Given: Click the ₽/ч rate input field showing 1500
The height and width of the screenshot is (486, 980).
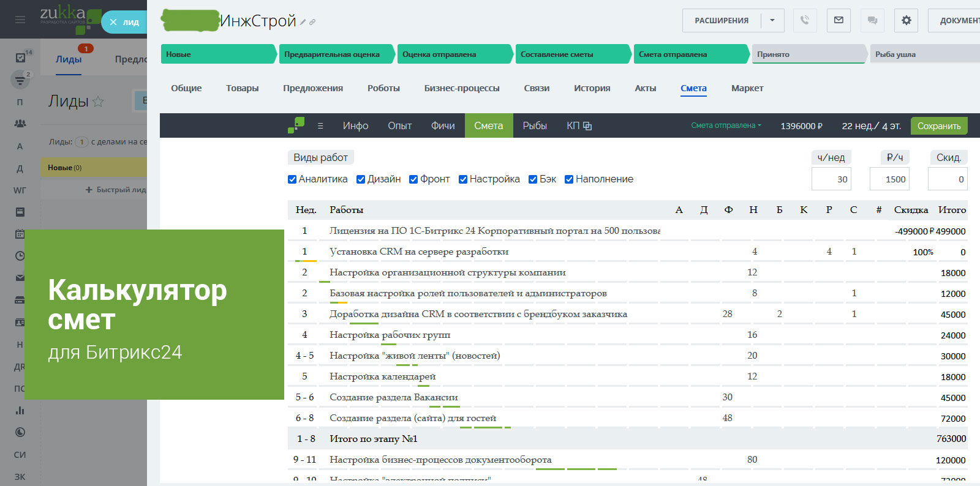Looking at the screenshot, I should [889, 179].
